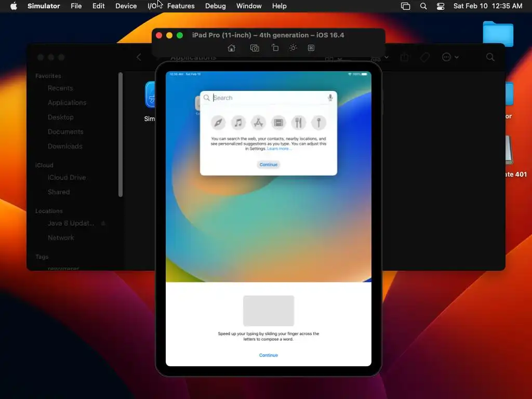Tap the Safari compass icon in Spotlight
532x399 pixels.
click(x=218, y=123)
